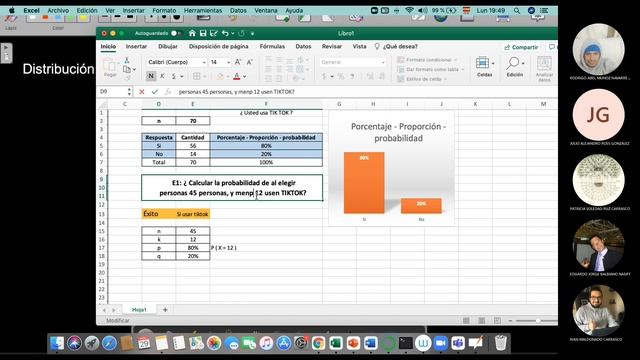This screenshot has height=360, width=640.
Task: Switch to the Dibujar ribbon tab
Action: [168, 47]
